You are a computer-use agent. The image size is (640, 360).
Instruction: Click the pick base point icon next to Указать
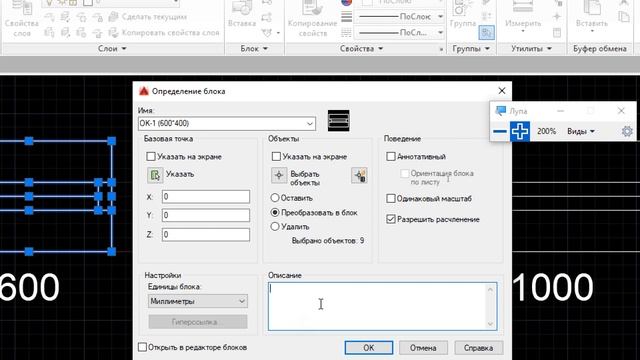click(x=155, y=175)
